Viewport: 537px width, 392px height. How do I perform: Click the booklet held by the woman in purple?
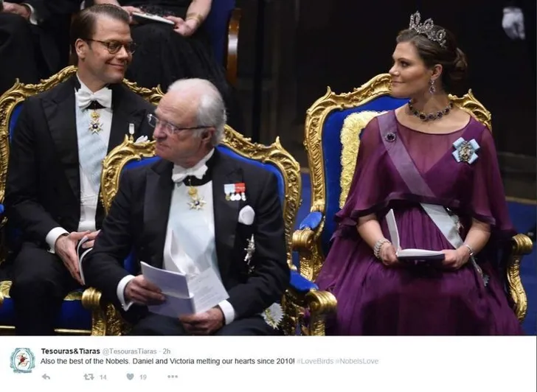[x=411, y=243]
